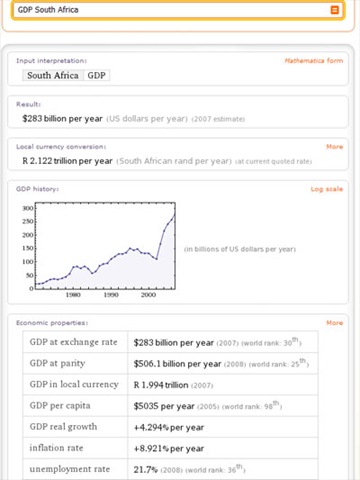This screenshot has height=480, width=360.
Task: Select the GDP at exchange rate row
Action: [x=170, y=342]
